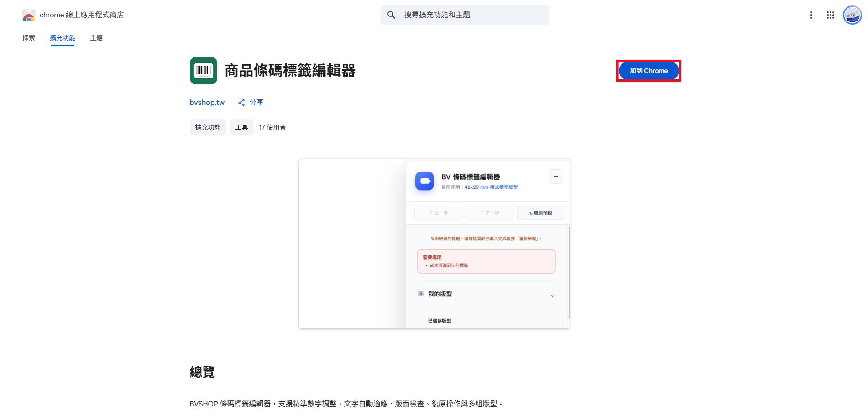Click the search magnifier icon

391,15
